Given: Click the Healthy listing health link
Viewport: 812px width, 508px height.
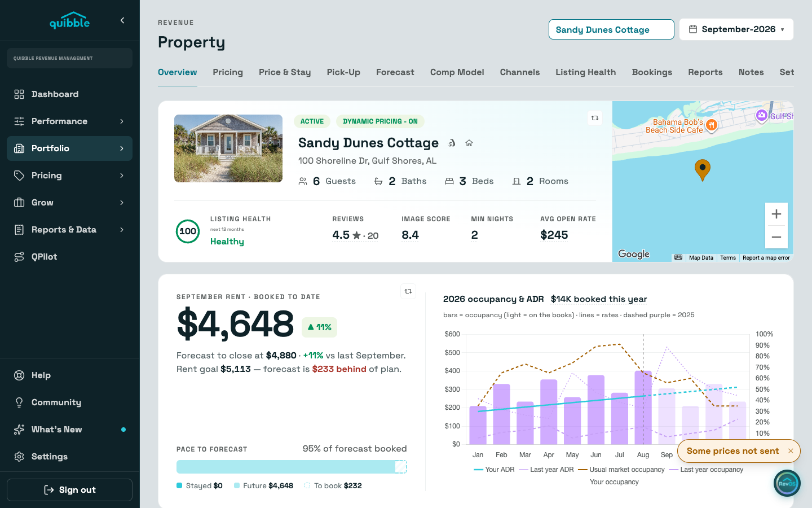Looking at the screenshot, I should [227, 242].
